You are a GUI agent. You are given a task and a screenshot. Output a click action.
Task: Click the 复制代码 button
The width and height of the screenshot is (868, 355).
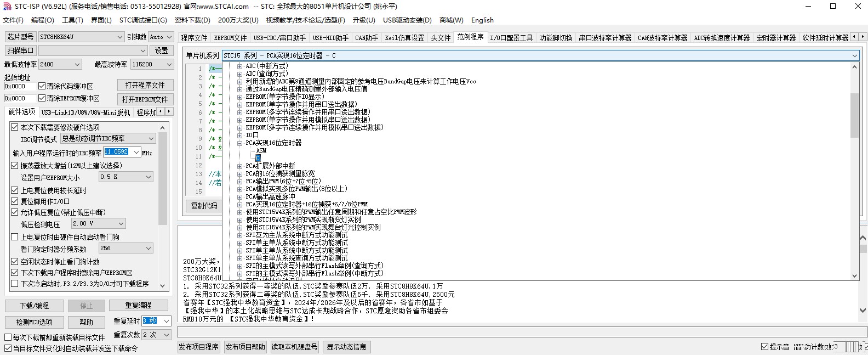tap(204, 206)
